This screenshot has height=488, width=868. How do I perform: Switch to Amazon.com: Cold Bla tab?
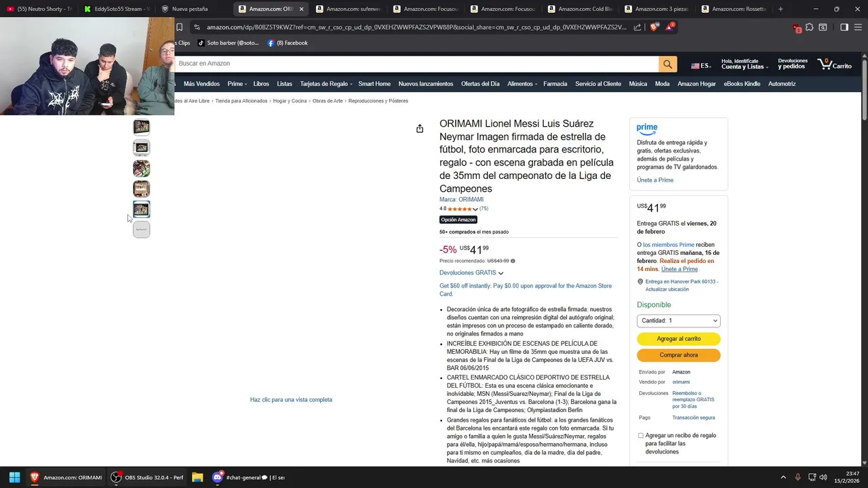pyautogui.click(x=580, y=9)
